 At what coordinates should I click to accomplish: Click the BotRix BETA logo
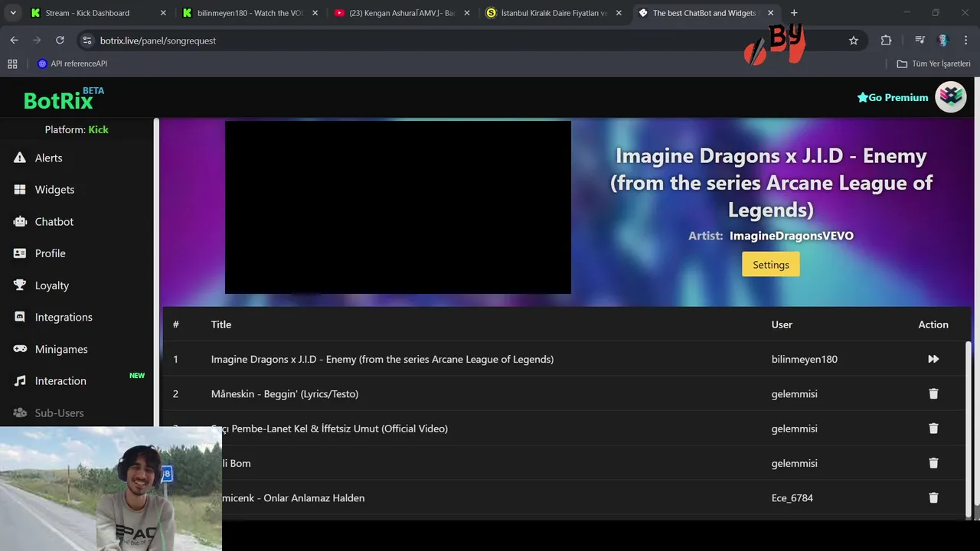click(64, 98)
